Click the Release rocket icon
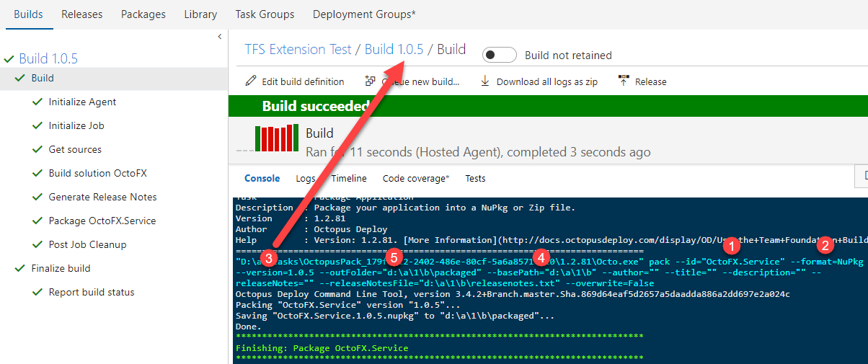 tap(624, 81)
